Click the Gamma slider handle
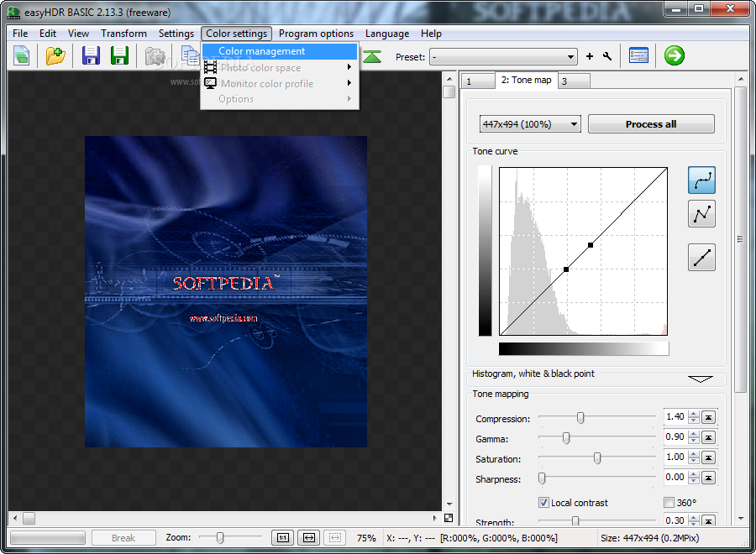Screen dimensions: 756x554 566,437
